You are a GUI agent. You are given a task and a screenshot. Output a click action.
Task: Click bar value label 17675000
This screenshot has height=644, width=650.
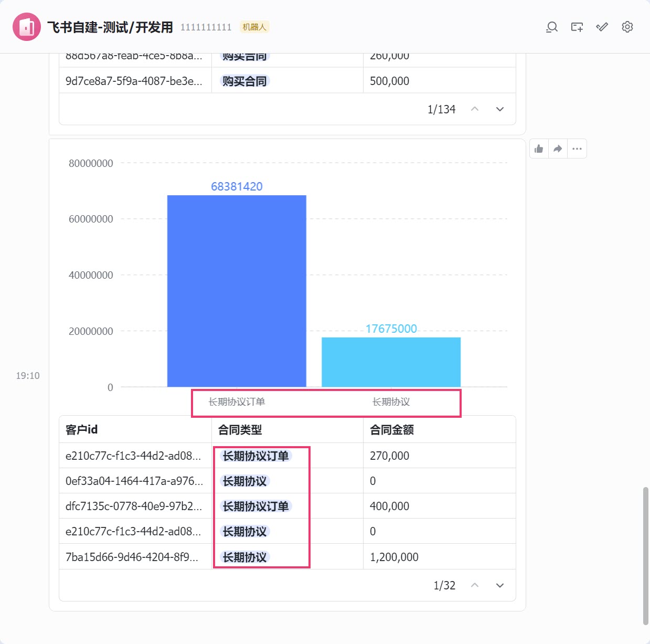pyautogui.click(x=391, y=329)
